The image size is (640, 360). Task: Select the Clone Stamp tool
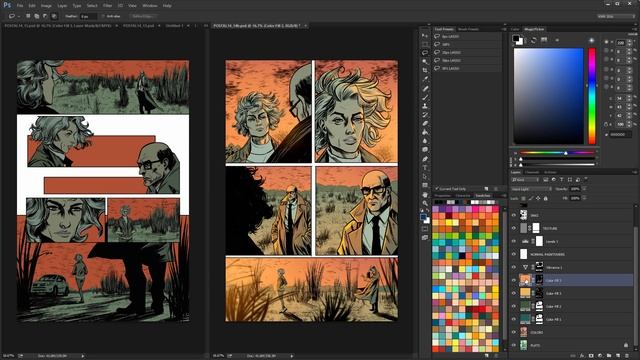coord(425,106)
